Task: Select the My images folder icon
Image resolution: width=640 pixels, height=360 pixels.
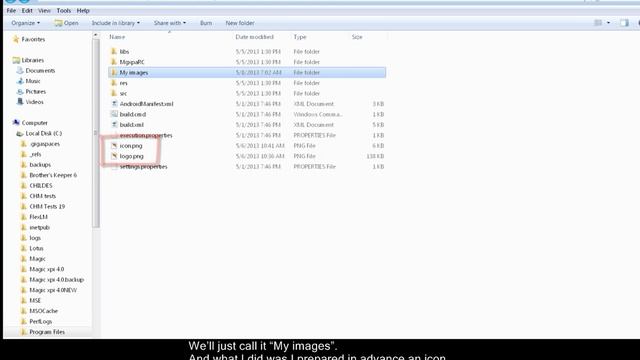Action: [114, 72]
